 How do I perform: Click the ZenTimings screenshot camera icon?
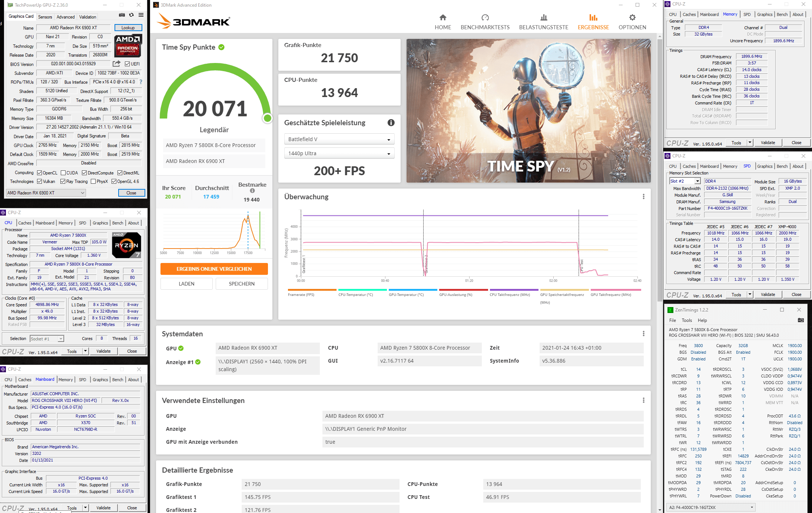pos(801,320)
